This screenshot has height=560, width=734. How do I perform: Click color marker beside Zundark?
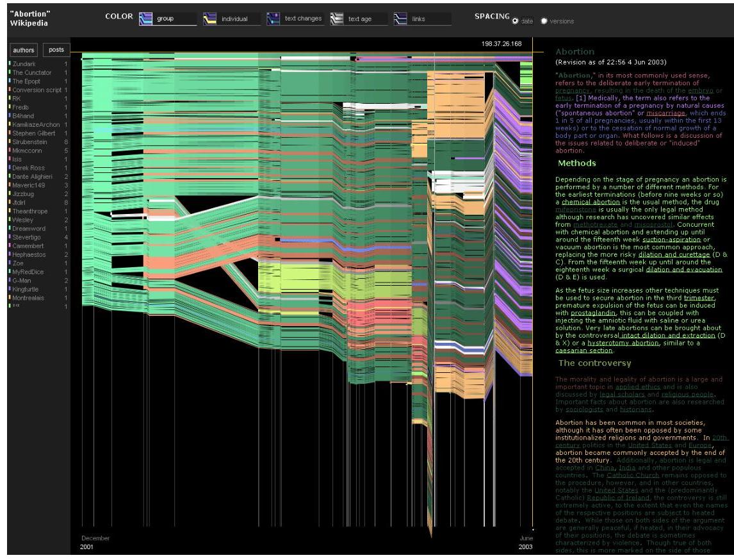[x=10, y=64]
